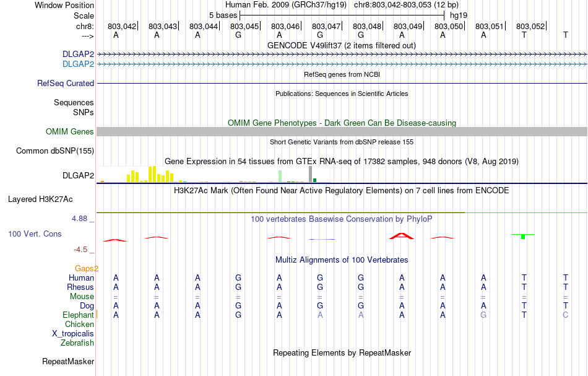
Task: Click the Scale track label
Action: [x=84, y=15]
